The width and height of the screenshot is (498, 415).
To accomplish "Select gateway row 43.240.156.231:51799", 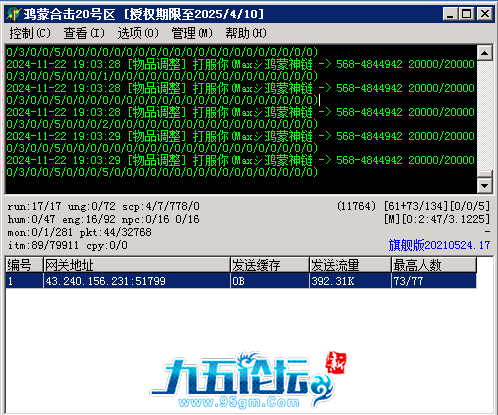I will (241, 281).
